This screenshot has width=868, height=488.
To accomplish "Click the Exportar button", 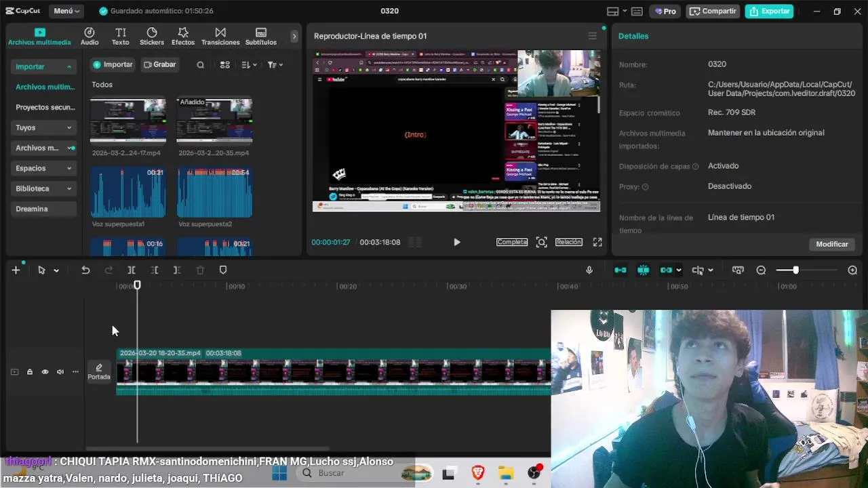I will pyautogui.click(x=769, y=11).
